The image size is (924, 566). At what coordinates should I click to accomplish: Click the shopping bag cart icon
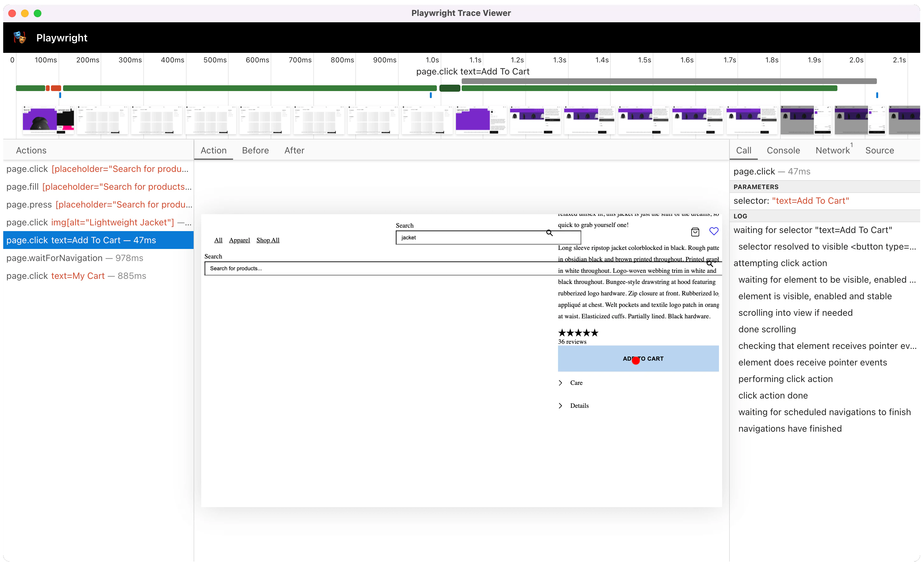695,232
